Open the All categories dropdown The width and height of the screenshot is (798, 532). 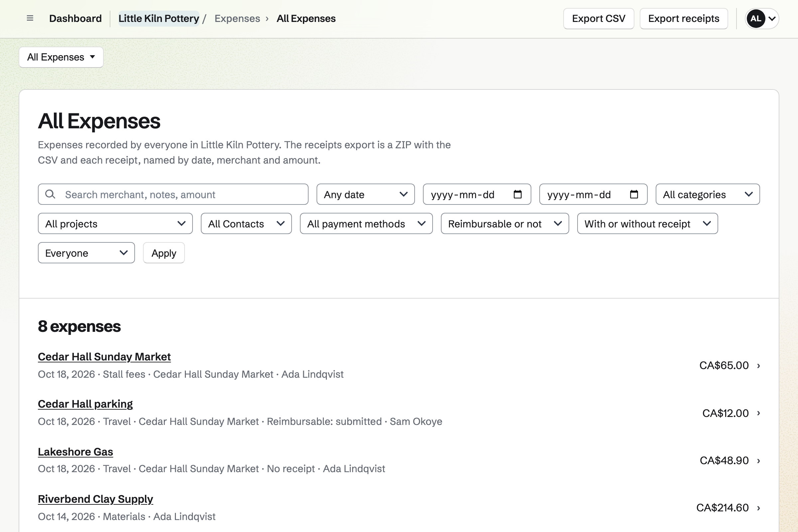tap(708, 195)
